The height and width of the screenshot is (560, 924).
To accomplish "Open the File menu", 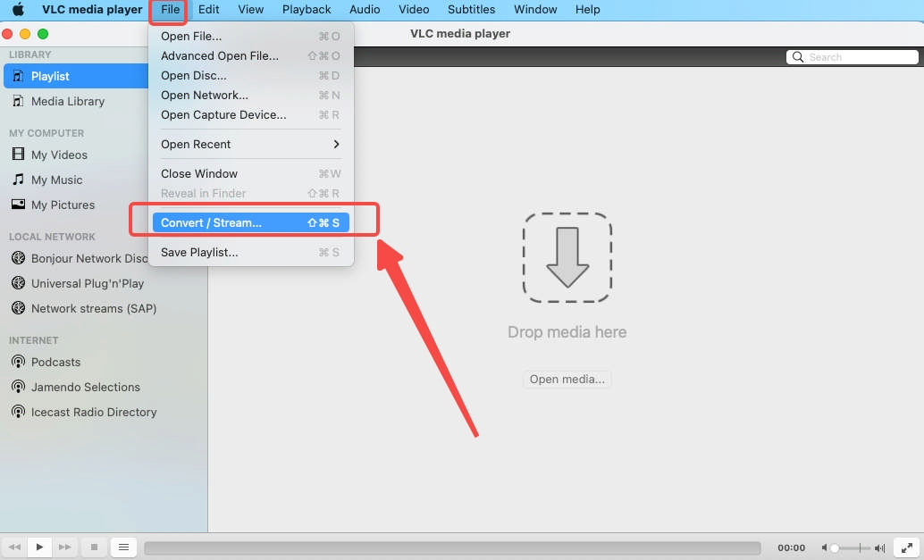I will click(171, 10).
